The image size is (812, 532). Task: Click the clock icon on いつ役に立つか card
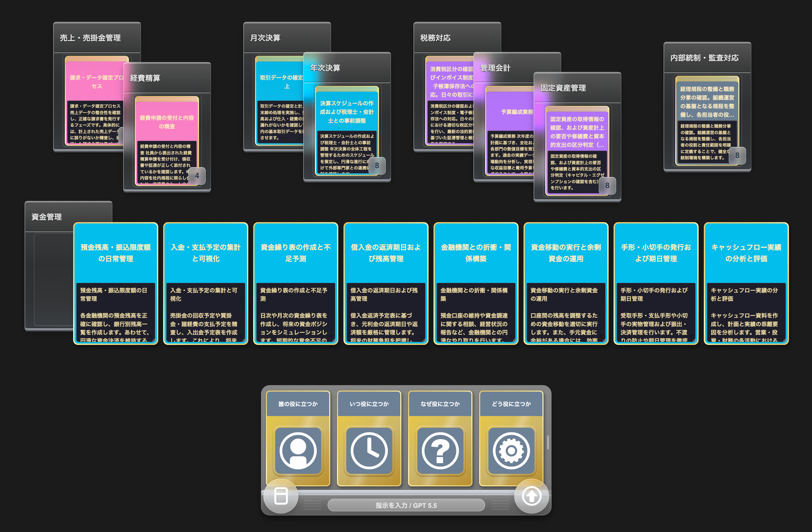[x=369, y=451]
